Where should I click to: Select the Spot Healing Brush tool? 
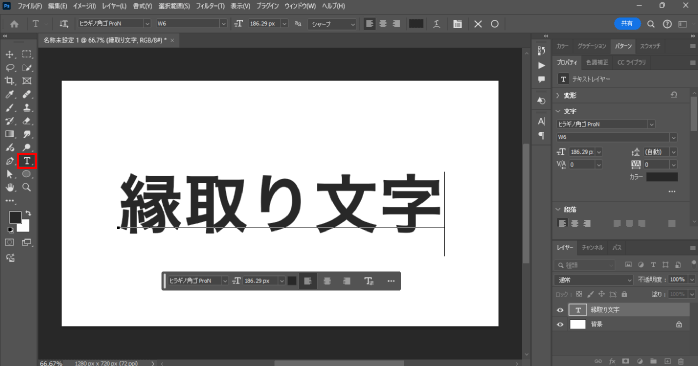click(27, 94)
